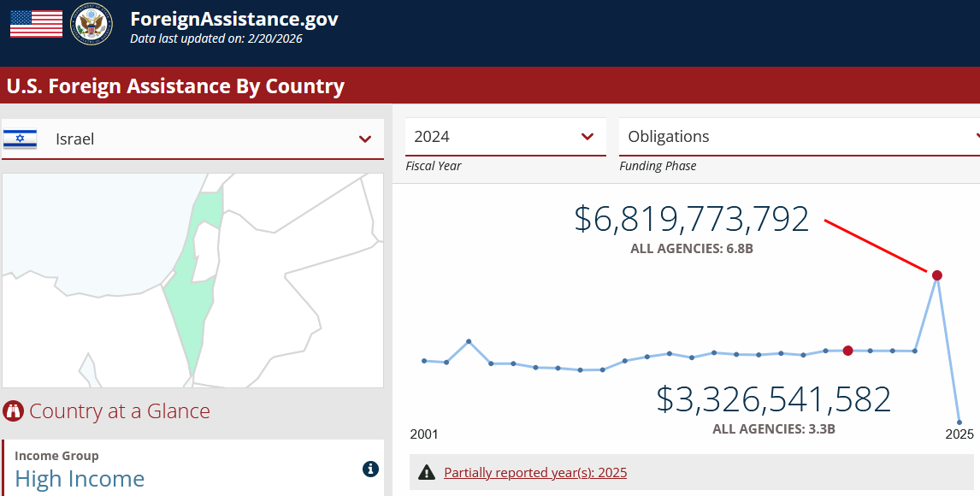Select the red peak data point on chart

tap(937, 275)
